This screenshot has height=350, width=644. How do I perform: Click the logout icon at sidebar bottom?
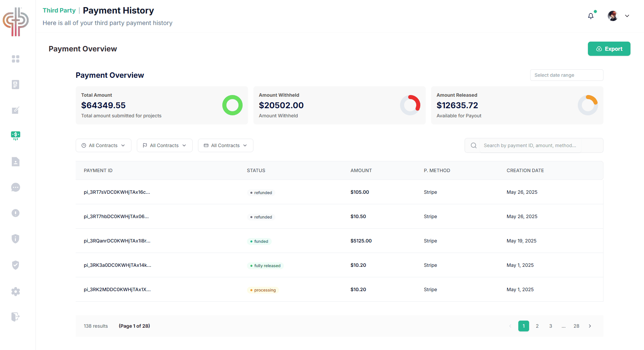pyautogui.click(x=16, y=317)
